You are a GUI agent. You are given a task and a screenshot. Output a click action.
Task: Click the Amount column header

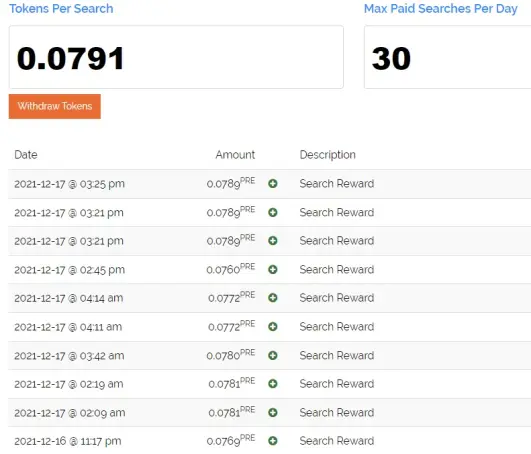(x=235, y=155)
